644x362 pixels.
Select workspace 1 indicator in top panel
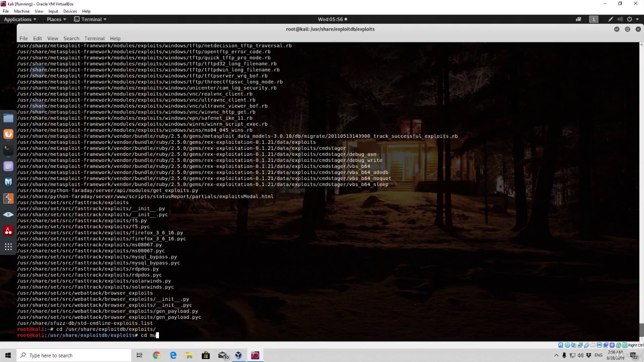point(593,19)
